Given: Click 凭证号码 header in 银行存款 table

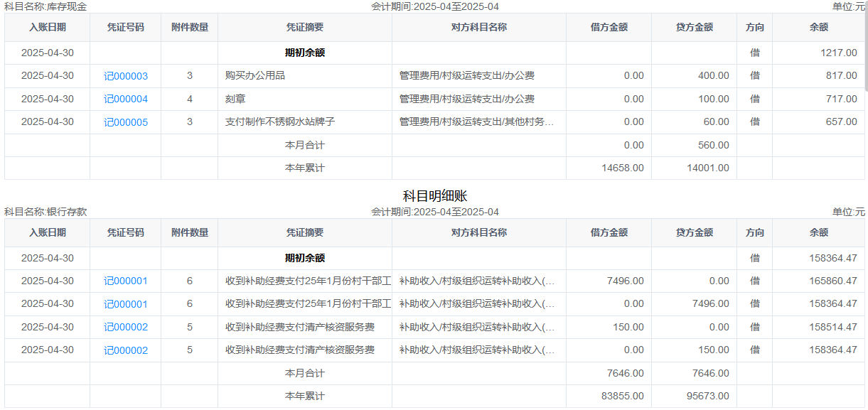Looking at the screenshot, I should [x=126, y=233].
